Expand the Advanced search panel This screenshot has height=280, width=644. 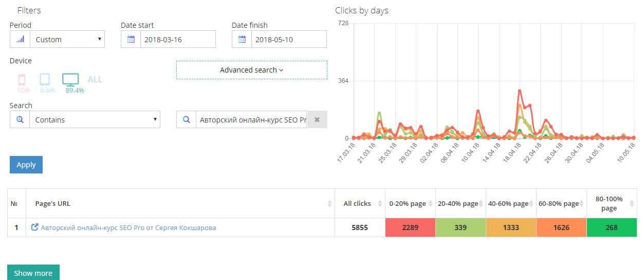pyautogui.click(x=252, y=70)
